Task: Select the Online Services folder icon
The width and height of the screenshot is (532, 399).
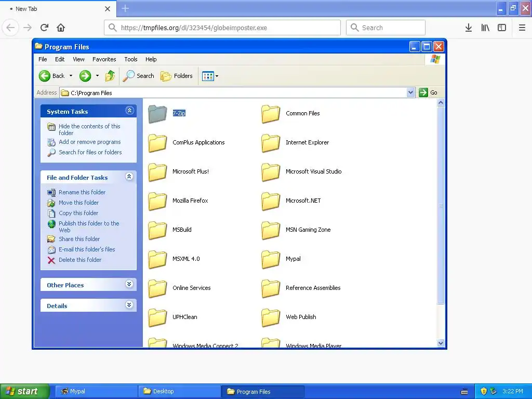Action: click(157, 288)
